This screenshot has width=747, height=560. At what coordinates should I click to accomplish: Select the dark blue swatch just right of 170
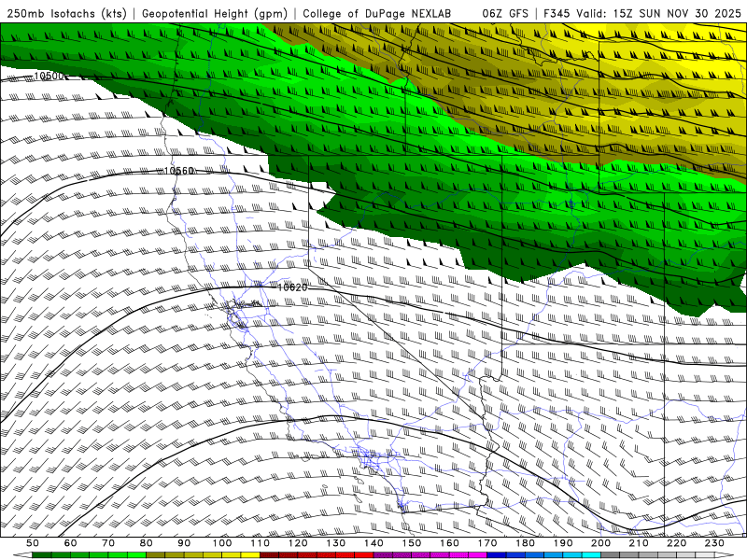point(497,555)
